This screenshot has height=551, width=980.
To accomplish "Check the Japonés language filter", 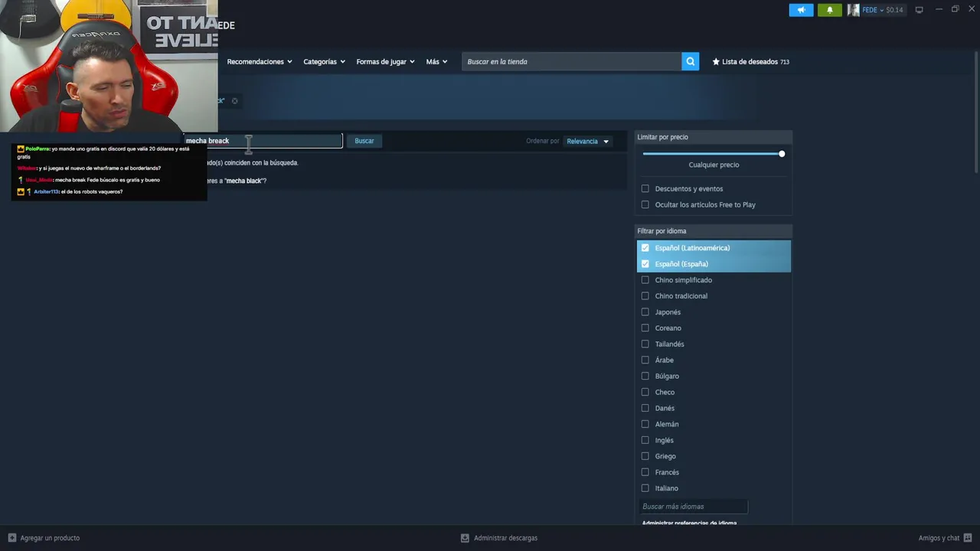I will pos(645,312).
